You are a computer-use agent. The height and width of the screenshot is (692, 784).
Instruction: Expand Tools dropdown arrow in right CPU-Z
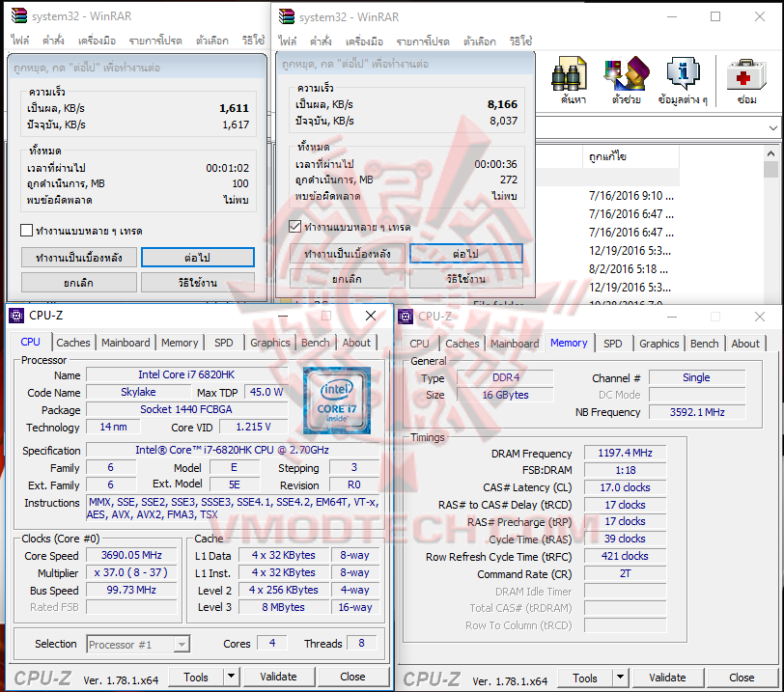point(620,678)
